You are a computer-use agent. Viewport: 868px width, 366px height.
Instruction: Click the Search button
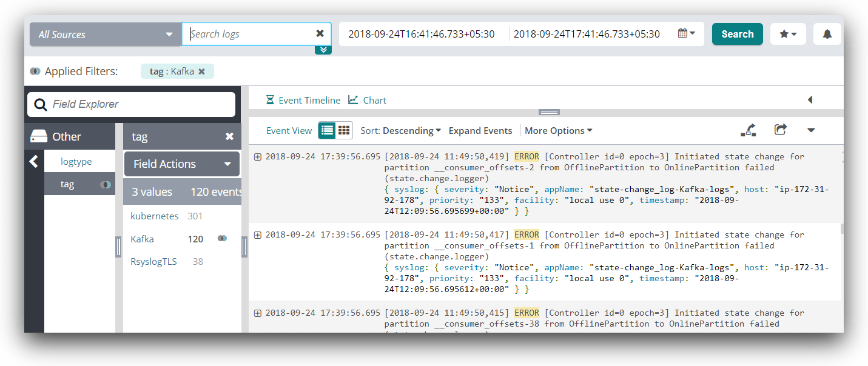coord(737,35)
